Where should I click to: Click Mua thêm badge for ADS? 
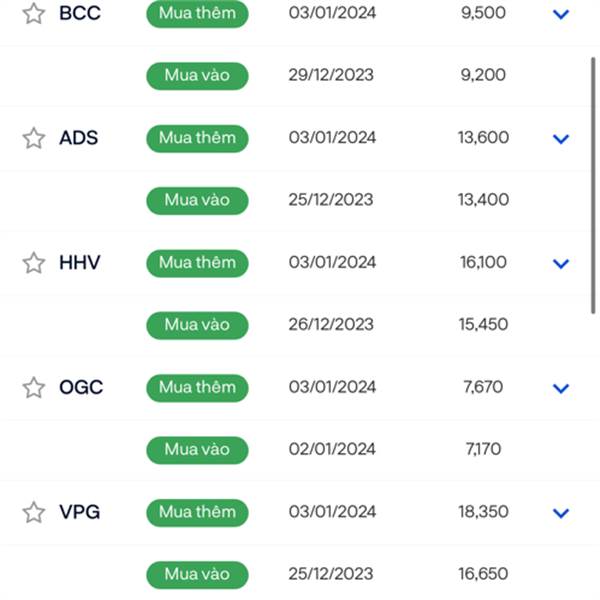click(x=197, y=138)
